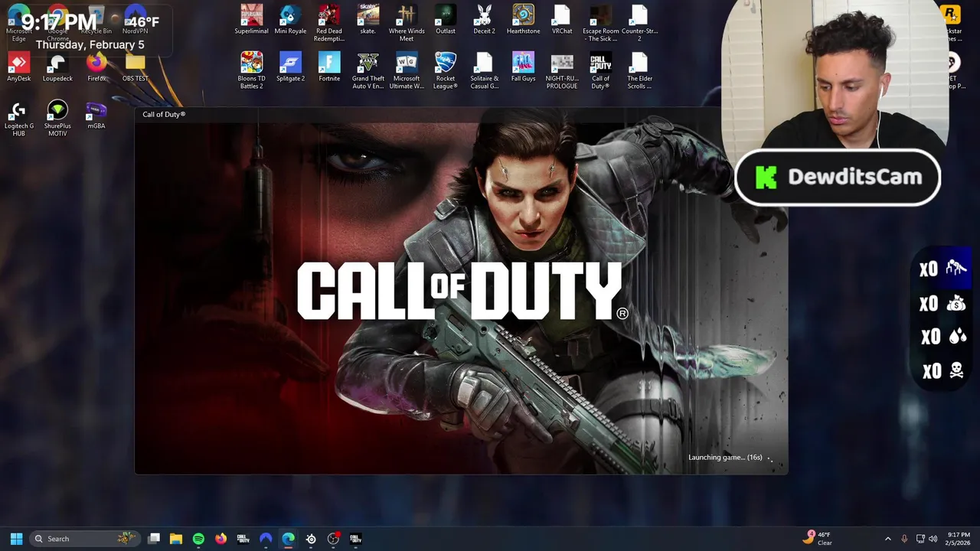Open NordVPN from the taskbar
Image resolution: width=980 pixels, height=551 pixels.
(x=266, y=539)
